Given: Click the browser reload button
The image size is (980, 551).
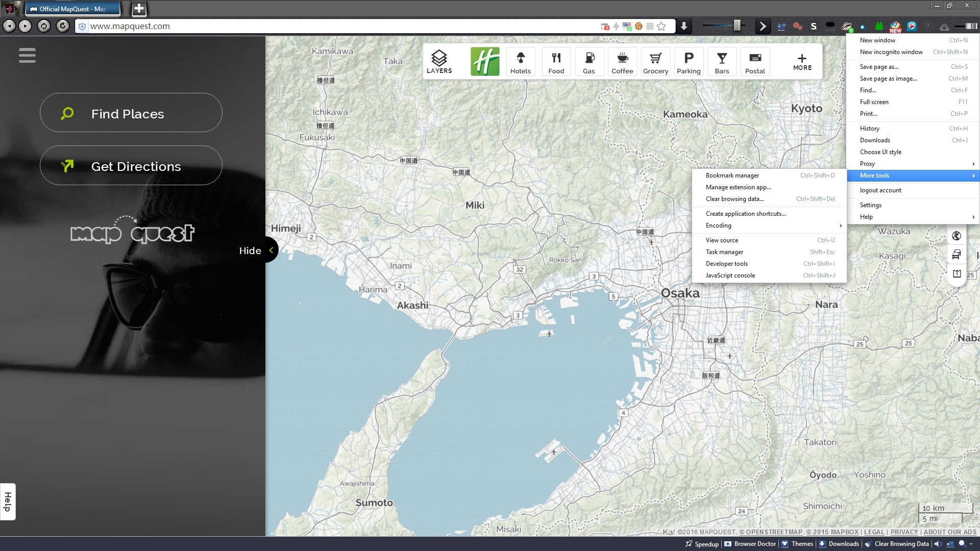Looking at the screenshot, I should pos(63,26).
